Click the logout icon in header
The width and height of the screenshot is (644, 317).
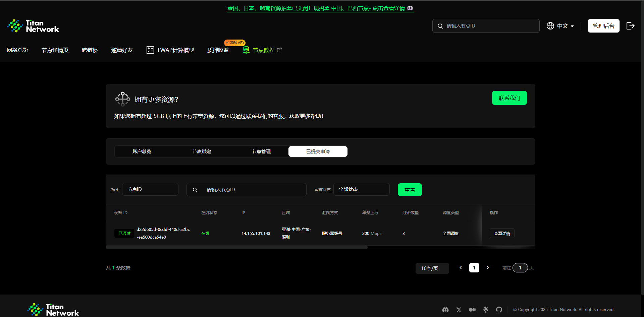pos(630,26)
